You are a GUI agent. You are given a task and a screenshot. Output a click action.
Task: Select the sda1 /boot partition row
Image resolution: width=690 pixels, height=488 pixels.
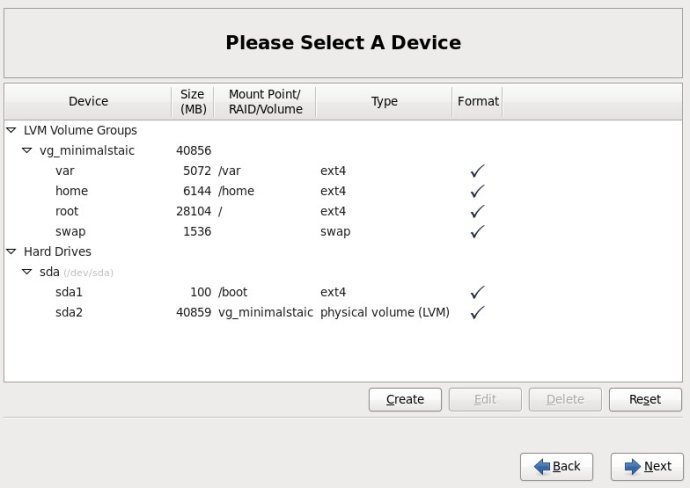click(343, 292)
